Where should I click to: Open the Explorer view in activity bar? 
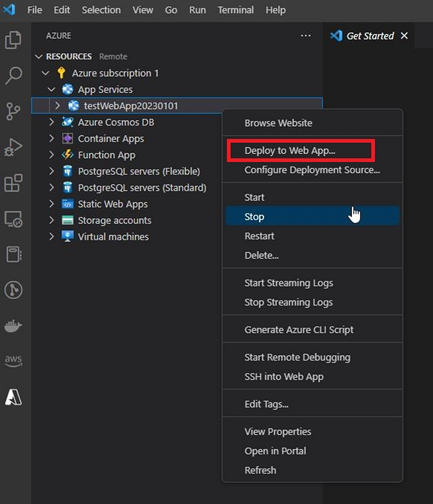coord(13,40)
